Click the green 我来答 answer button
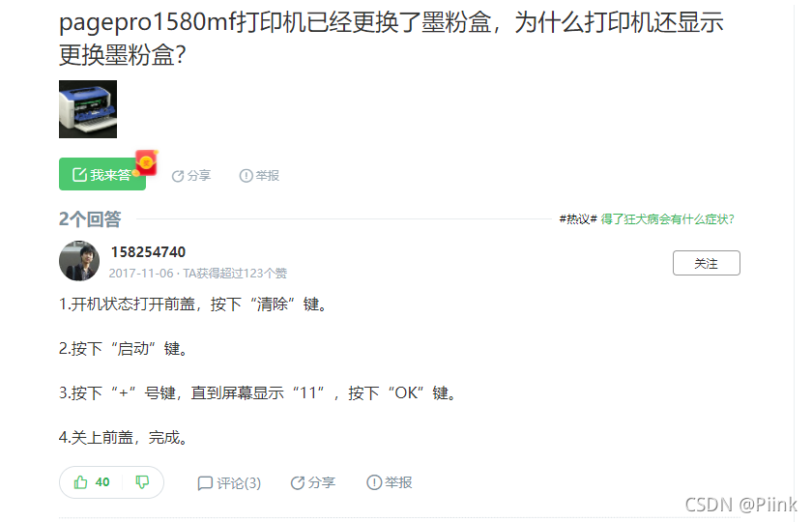This screenshot has height=522, width=812. 102,175
